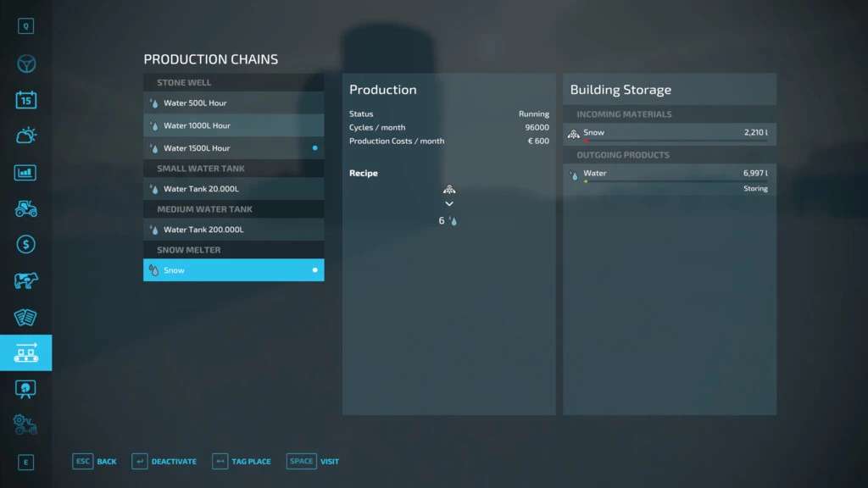Toggle active dot on Water 1500L Hour
The width and height of the screenshot is (868, 488).
coord(314,148)
